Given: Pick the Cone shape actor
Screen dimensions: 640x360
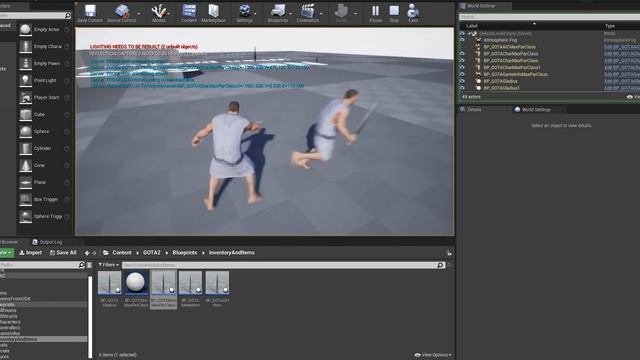Looking at the screenshot, I should pos(44,165).
